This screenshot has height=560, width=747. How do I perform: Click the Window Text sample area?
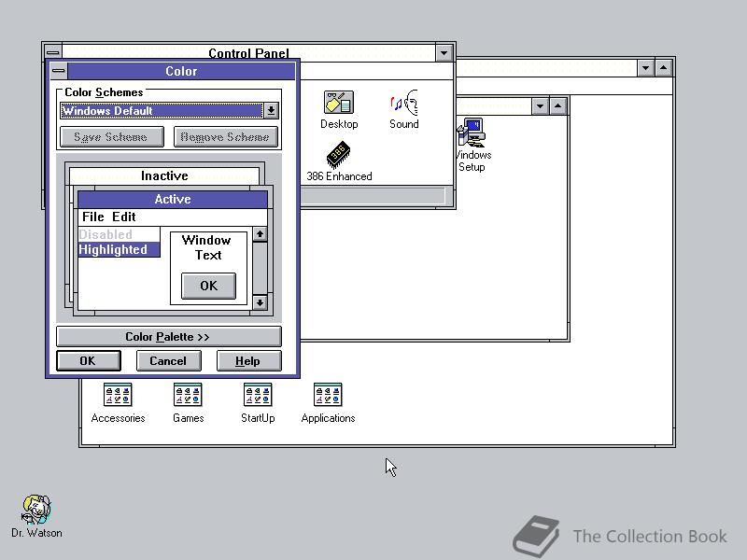[206, 247]
